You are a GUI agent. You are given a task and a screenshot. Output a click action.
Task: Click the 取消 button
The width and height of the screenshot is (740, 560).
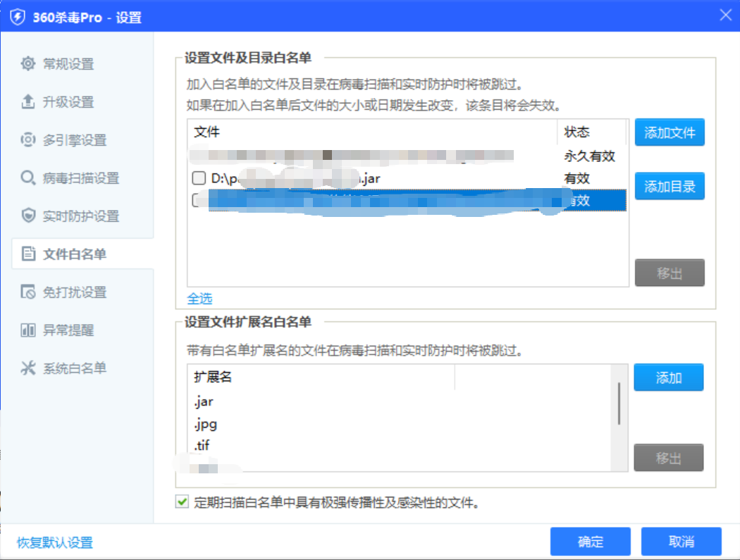(681, 542)
